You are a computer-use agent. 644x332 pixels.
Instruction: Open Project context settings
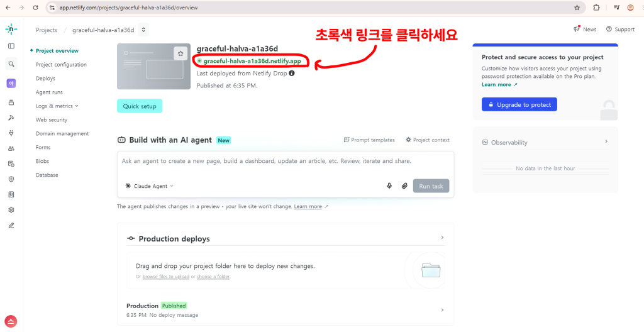[x=428, y=140]
